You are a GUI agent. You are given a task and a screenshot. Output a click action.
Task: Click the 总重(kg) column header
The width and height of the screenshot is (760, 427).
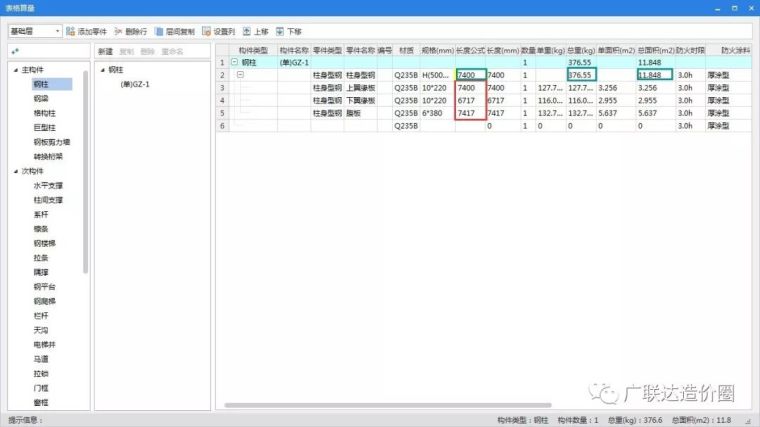point(580,50)
